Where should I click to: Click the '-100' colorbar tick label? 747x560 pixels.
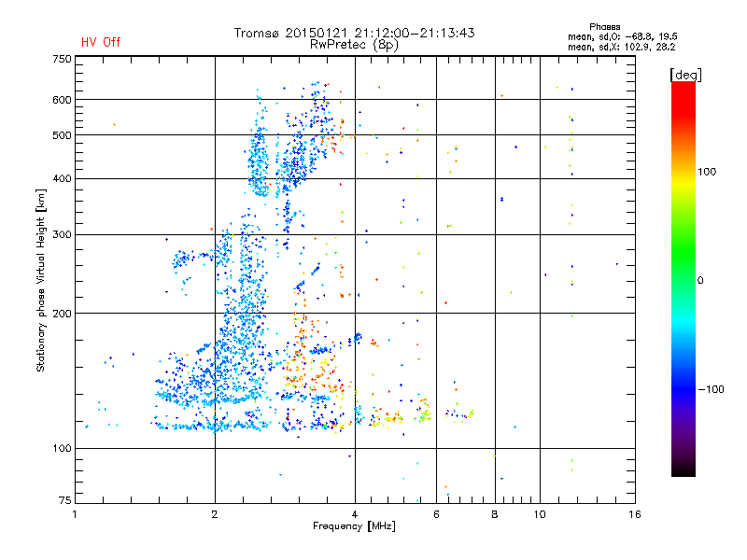712,389
